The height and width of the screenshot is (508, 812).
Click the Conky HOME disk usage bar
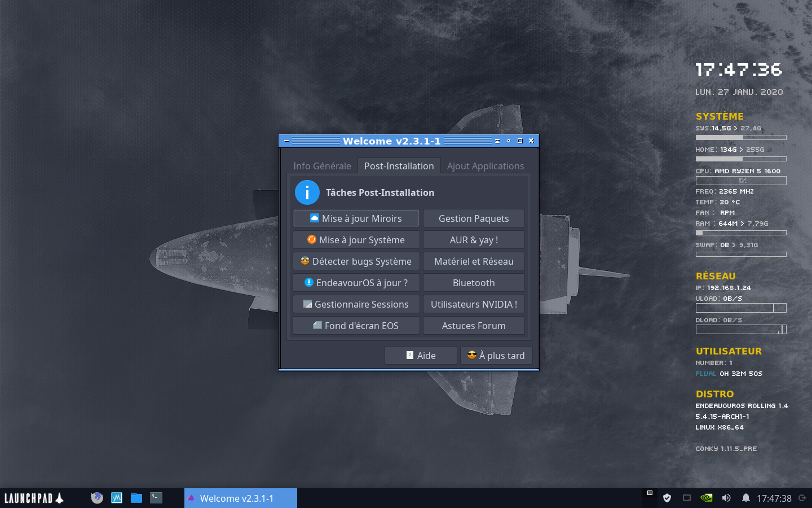tap(741, 159)
